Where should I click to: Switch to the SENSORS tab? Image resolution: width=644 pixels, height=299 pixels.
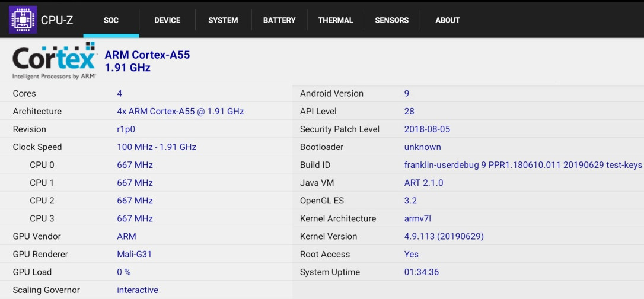[392, 20]
